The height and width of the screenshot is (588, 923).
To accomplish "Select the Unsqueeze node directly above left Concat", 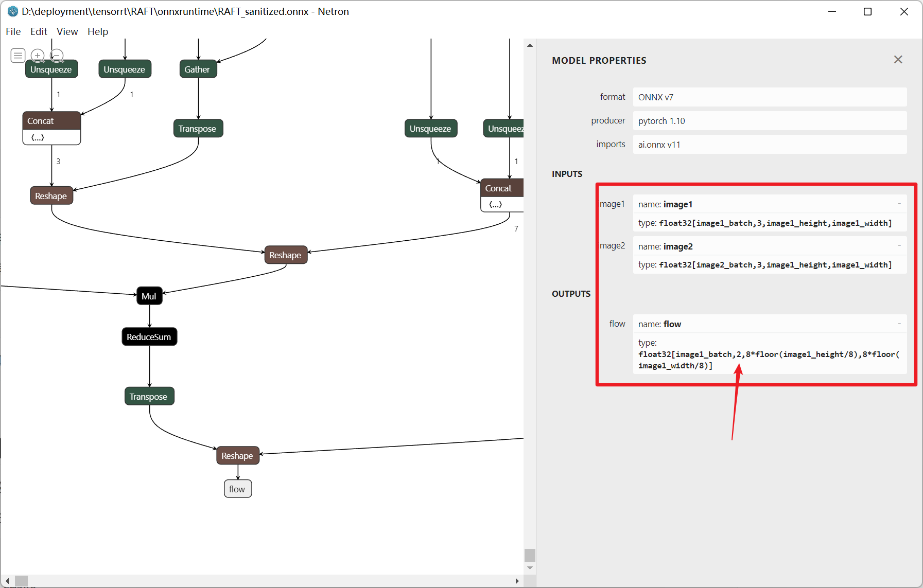I will 51,69.
